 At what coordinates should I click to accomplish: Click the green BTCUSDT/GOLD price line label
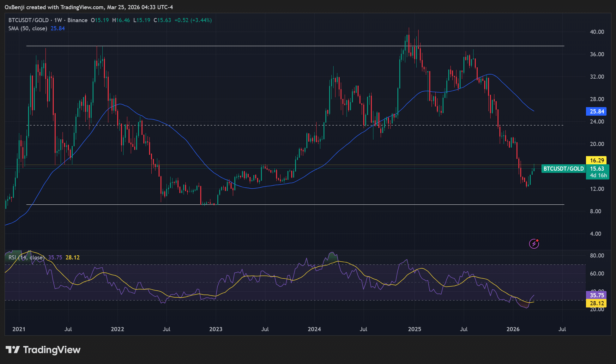pyautogui.click(x=563, y=169)
